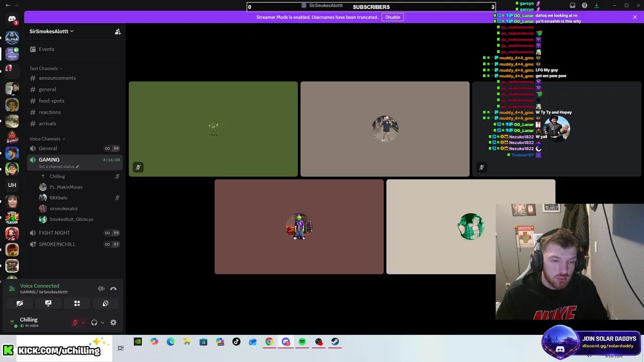The image size is (644, 362).
Task: Open the Help question mark icon
Action: [x=585, y=6]
